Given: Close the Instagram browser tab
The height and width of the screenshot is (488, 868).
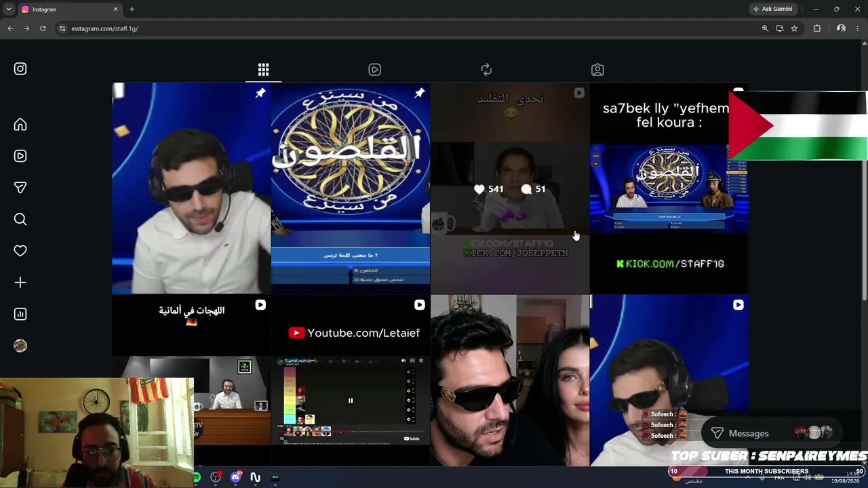Looking at the screenshot, I should pos(115,9).
